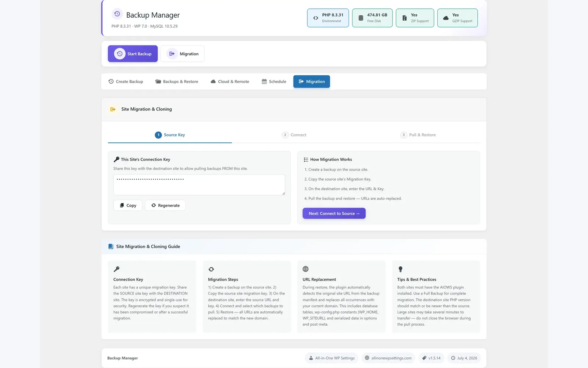Click the Connection Key guide heading

[128, 280]
